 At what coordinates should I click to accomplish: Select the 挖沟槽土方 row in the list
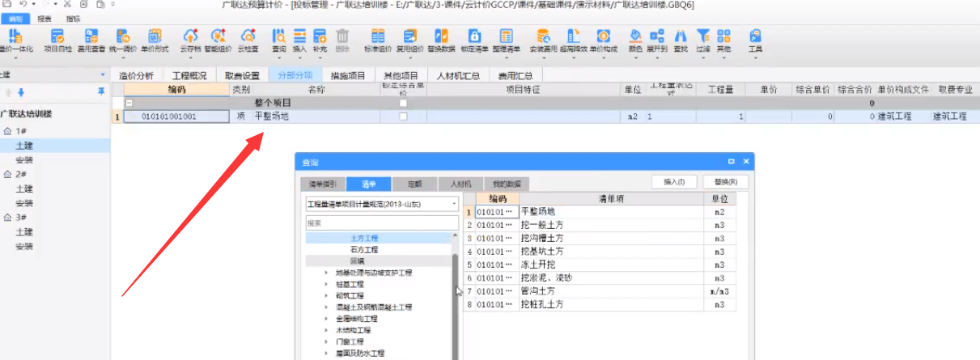pos(600,238)
